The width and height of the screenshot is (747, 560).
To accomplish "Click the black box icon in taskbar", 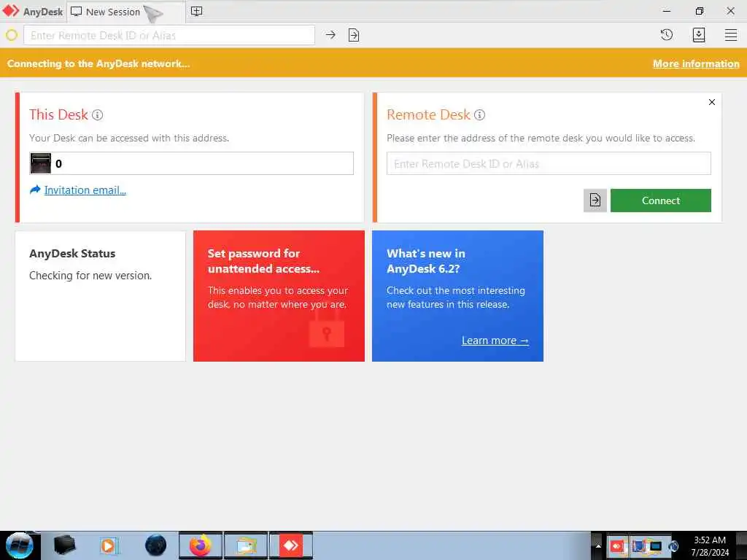I will pyautogui.click(x=64, y=545).
